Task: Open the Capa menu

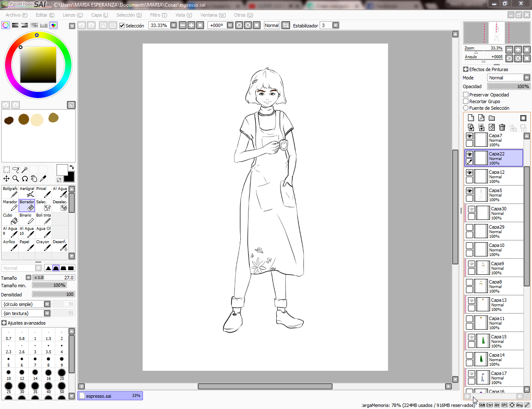Action: click(100, 15)
